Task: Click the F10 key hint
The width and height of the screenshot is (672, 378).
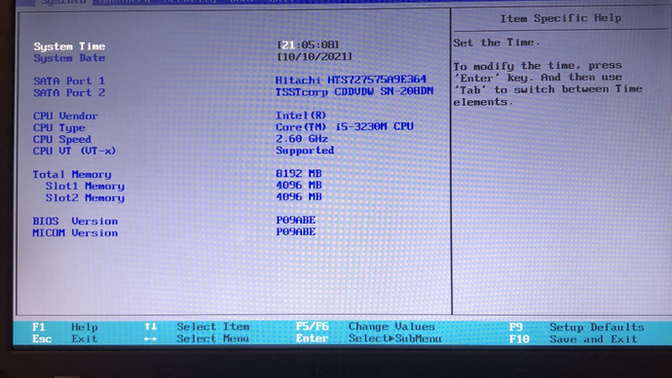Action: [x=519, y=339]
